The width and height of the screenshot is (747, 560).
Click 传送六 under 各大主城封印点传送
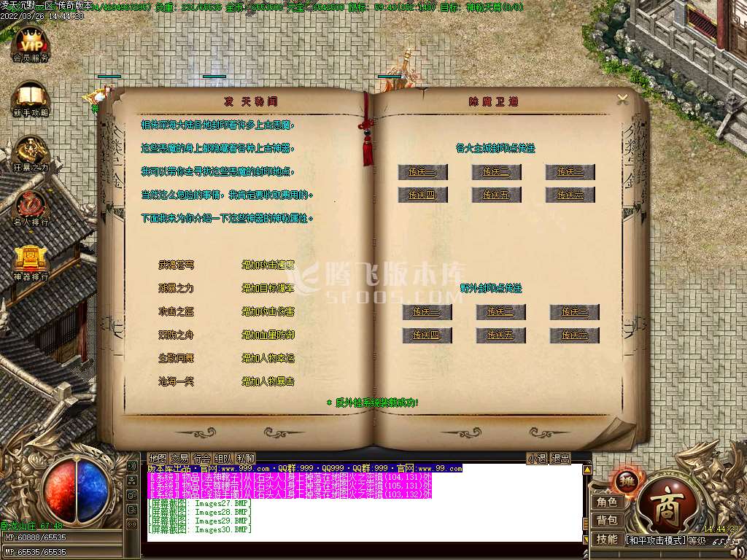[570, 195]
